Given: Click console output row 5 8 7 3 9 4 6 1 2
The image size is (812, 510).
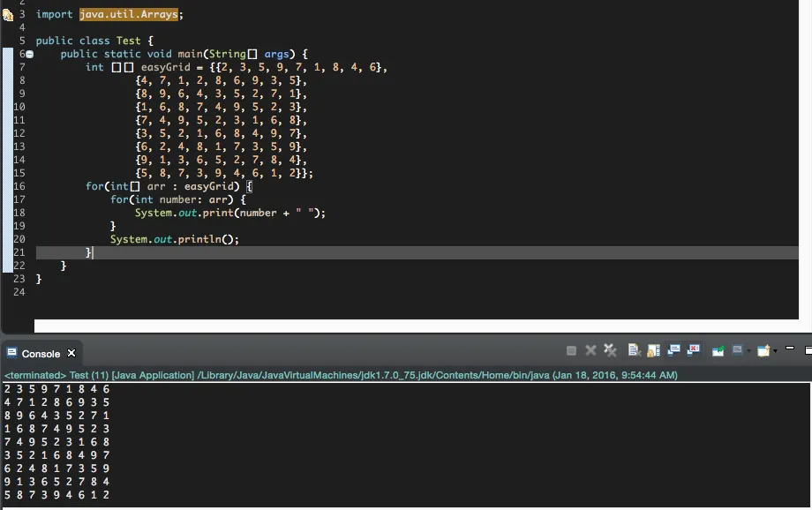Looking at the screenshot, I should 56,494.
